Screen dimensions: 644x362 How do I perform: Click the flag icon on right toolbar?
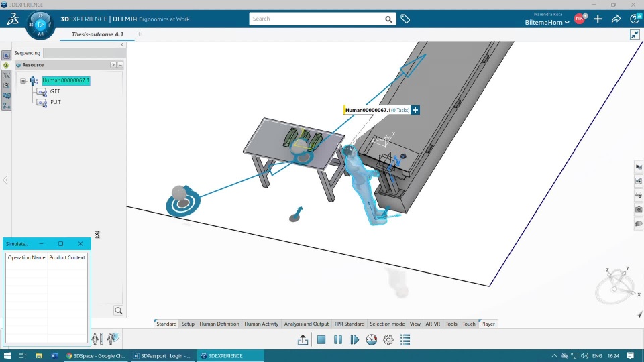[x=638, y=167]
